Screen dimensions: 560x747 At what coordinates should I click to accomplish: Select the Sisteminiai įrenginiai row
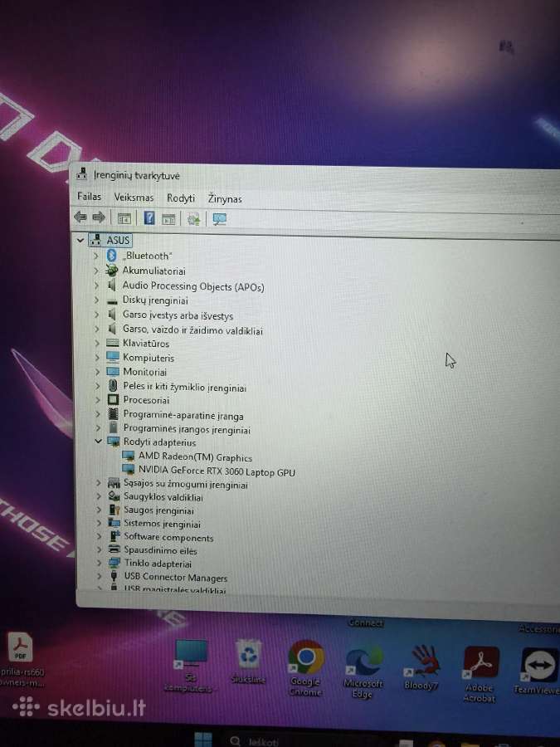point(162,524)
